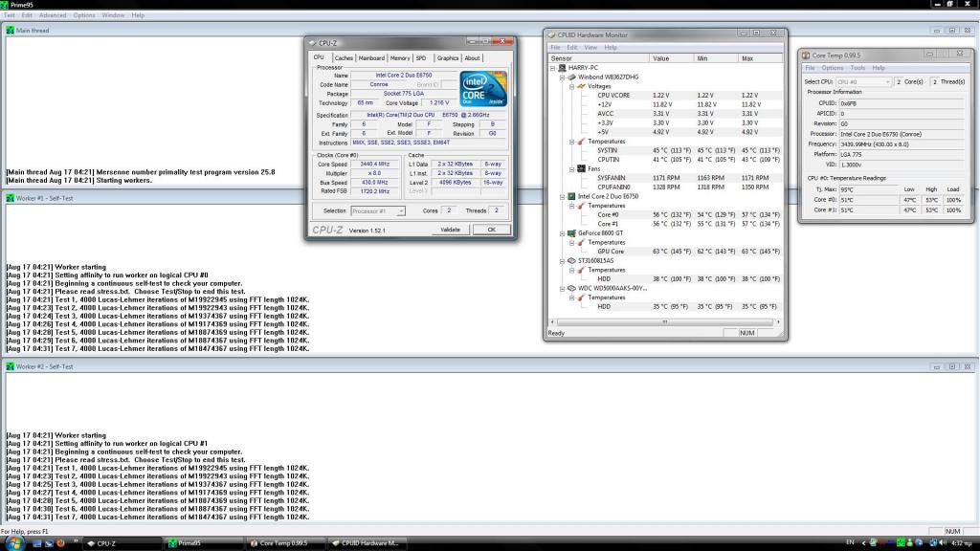Click the Firefox icon in the taskbar
Image resolution: width=980 pixels, height=551 pixels.
[x=59, y=542]
